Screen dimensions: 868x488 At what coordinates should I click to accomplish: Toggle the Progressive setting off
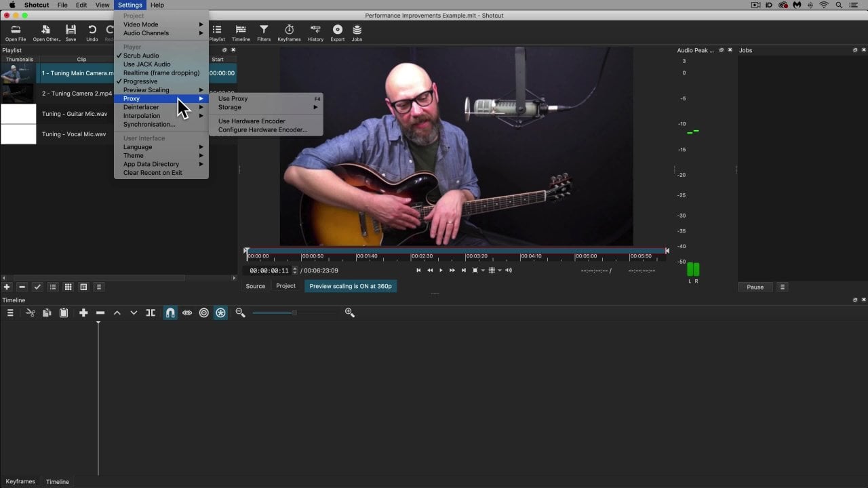pos(140,81)
